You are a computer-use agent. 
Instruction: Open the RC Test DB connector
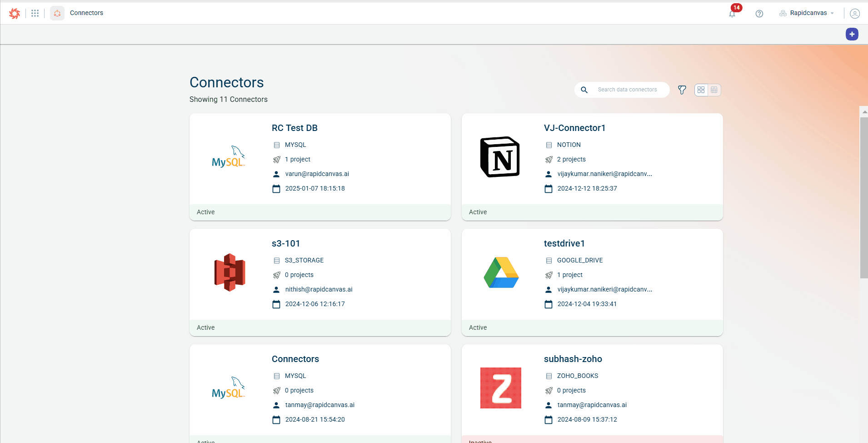click(294, 128)
